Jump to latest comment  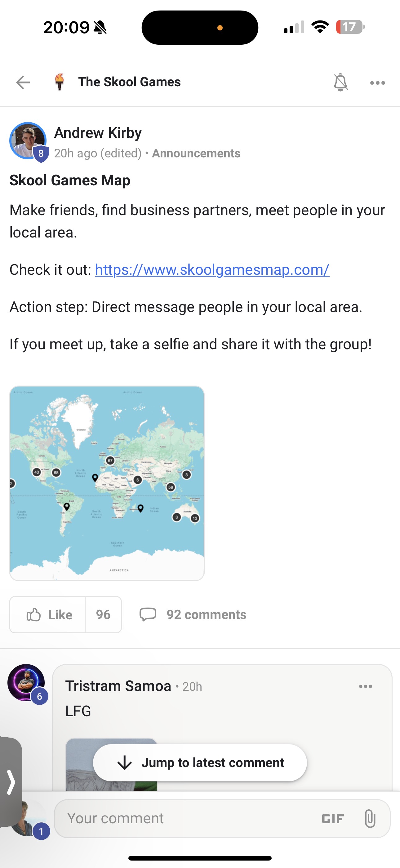200,763
